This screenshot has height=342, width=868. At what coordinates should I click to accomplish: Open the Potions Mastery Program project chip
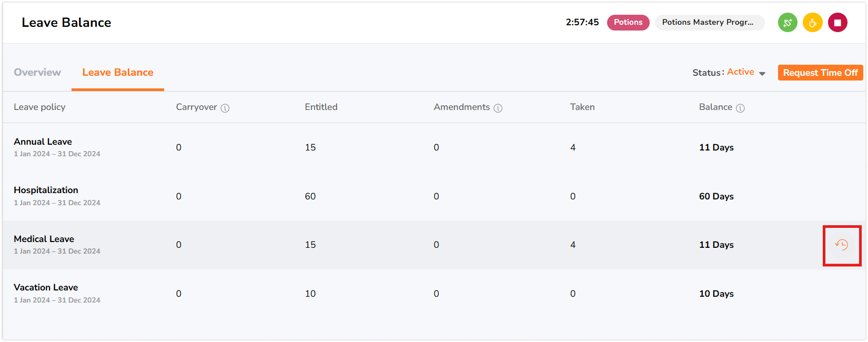tap(710, 23)
